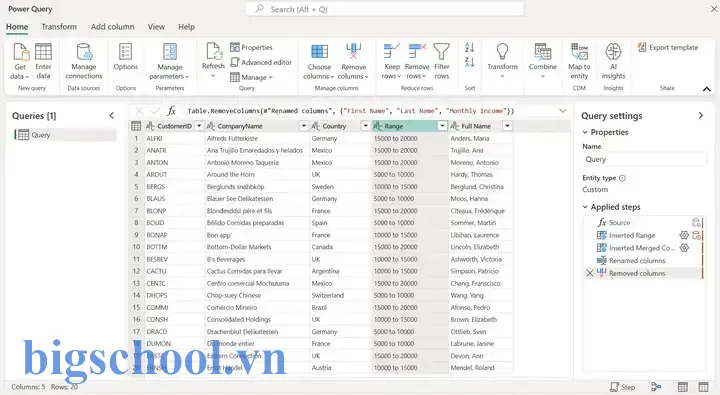This screenshot has height=395, width=720.
Task: Select row number 7
Action: 136,211
